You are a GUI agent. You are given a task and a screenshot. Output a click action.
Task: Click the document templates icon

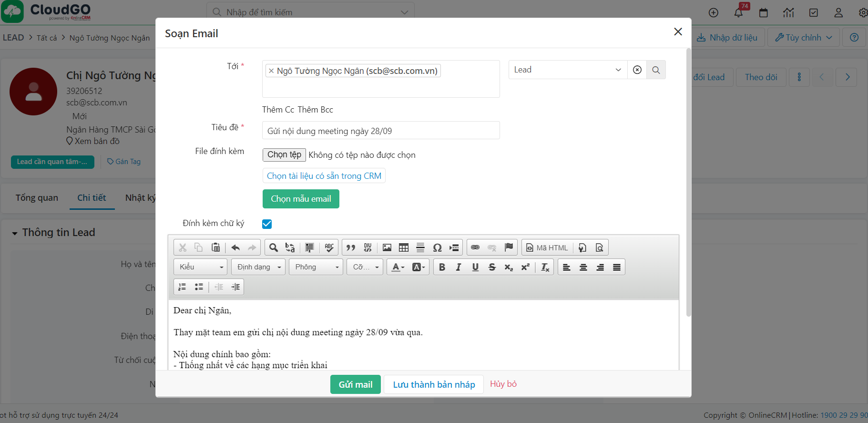582,248
